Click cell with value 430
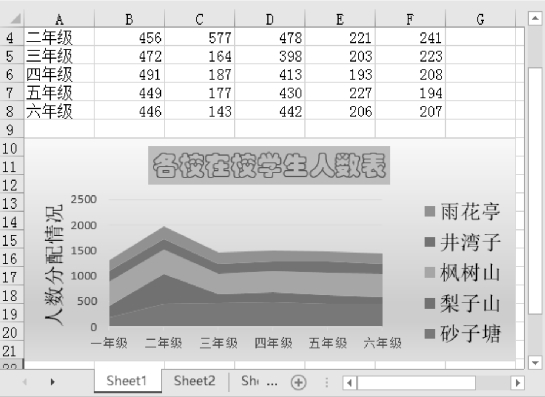 270,93
